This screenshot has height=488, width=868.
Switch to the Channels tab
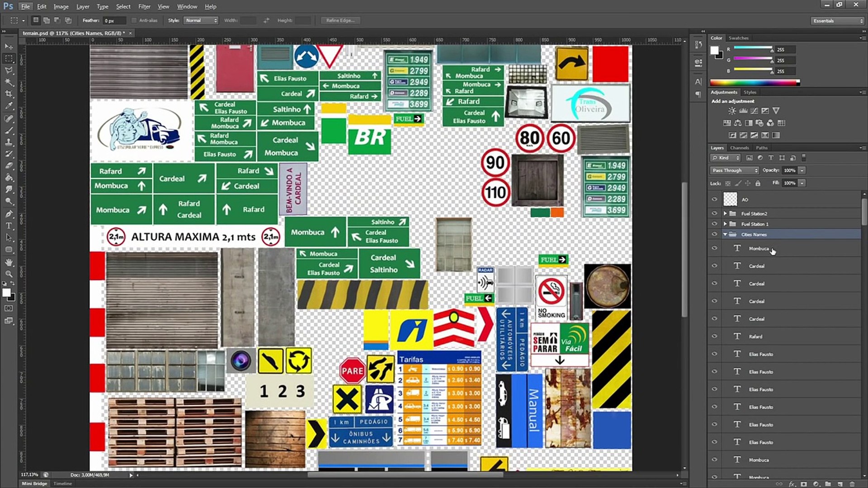pyautogui.click(x=739, y=148)
